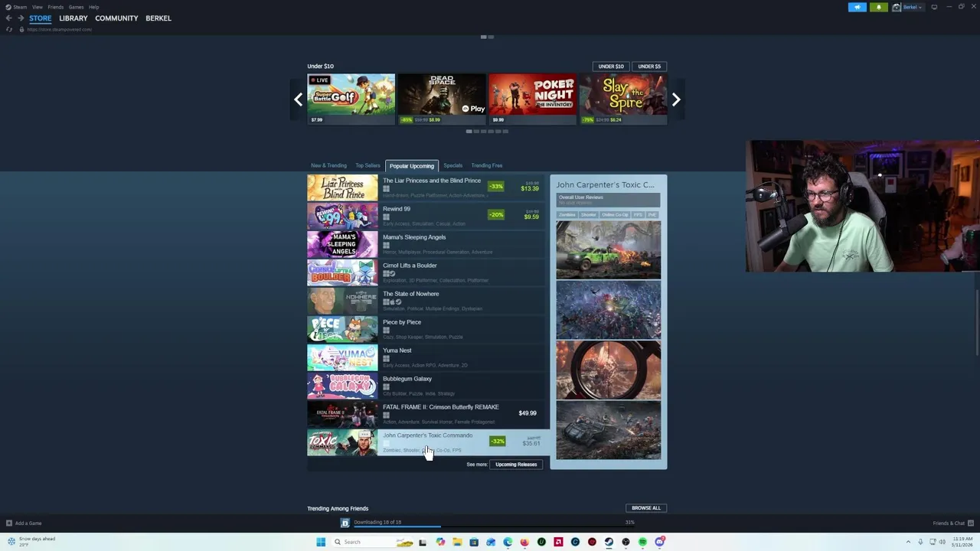Open The Liar Princess and the Blind Prince
Screen dimensions: 980x551
point(426,187)
